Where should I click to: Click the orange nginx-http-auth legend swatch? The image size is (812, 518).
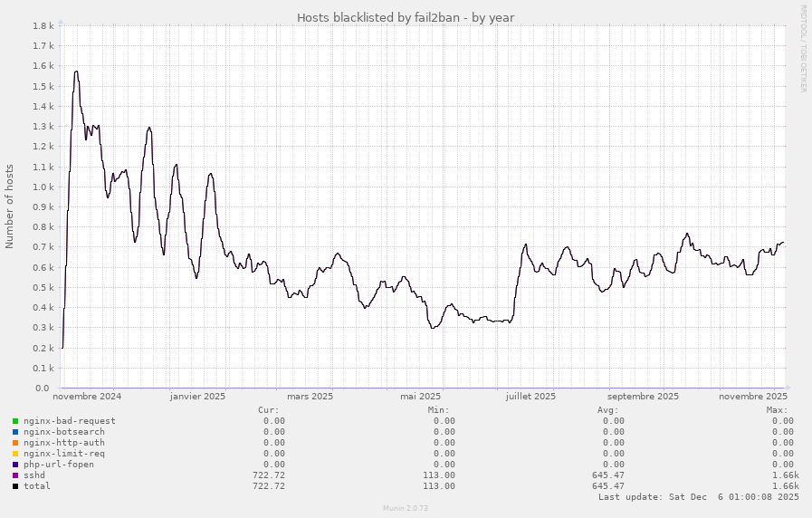coord(15,443)
